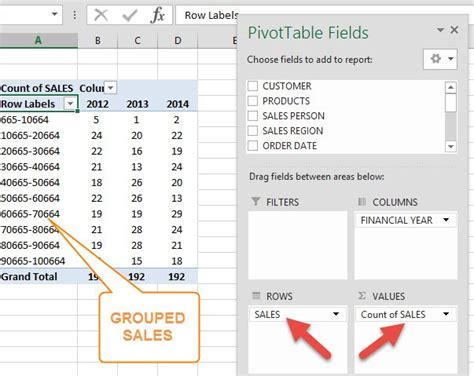Select the 40665-50664 row label
Screen dimensions: 474x376
click(38, 182)
